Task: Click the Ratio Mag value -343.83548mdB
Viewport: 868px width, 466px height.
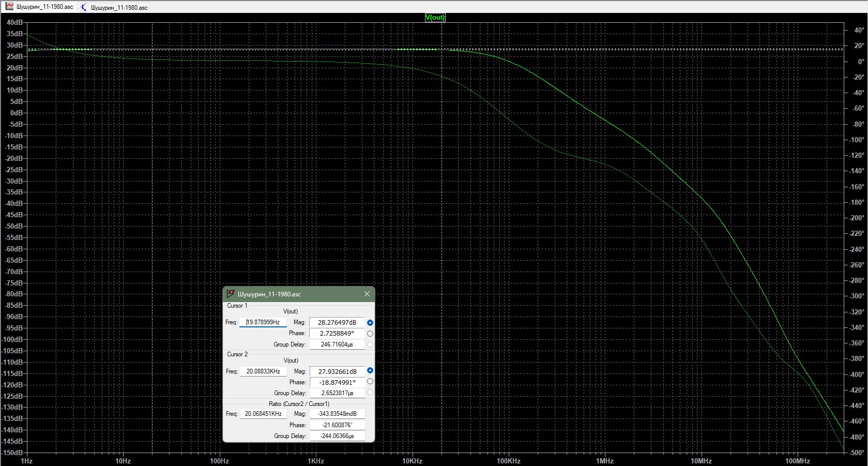Action: point(337,414)
